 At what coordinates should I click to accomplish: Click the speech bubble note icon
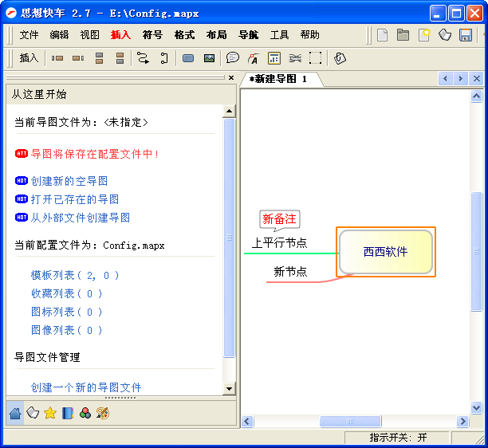tap(233, 58)
